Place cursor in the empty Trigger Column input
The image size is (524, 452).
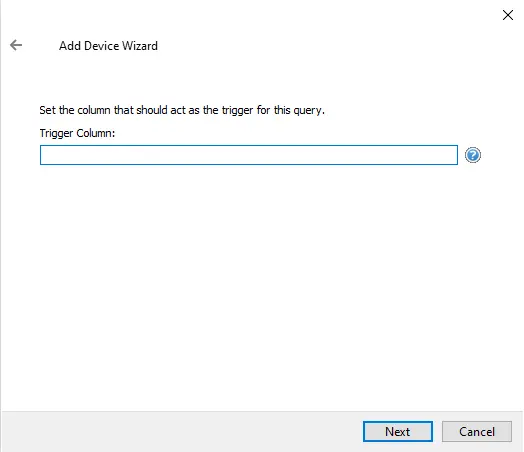pyautogui.click(x=249, y=155)
